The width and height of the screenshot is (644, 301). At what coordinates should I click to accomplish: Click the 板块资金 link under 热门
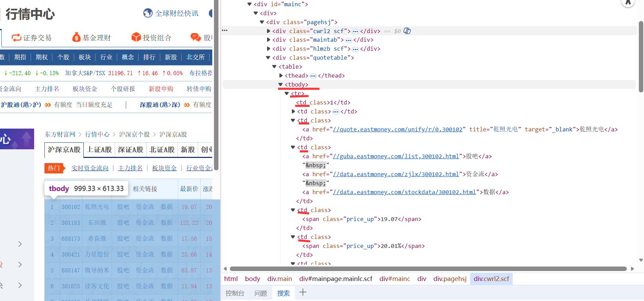[164, 168]
